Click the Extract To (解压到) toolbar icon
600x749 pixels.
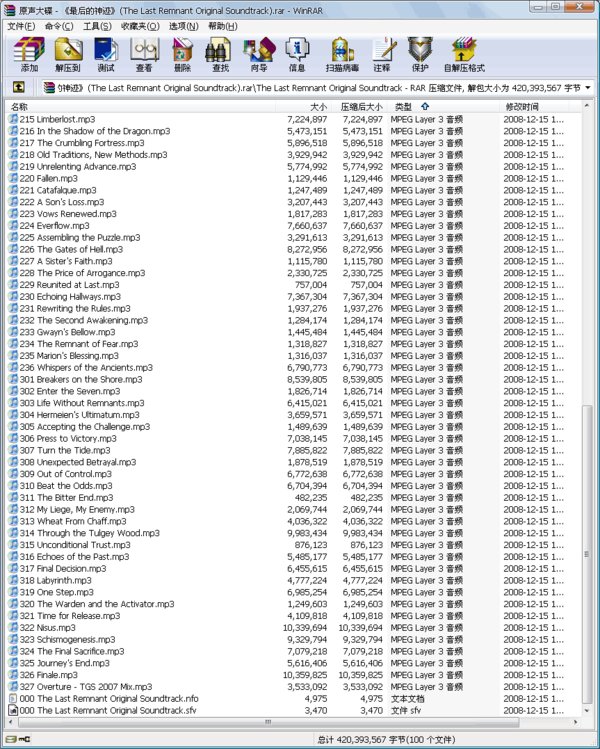pyautogui.click(x=68, y=50)
